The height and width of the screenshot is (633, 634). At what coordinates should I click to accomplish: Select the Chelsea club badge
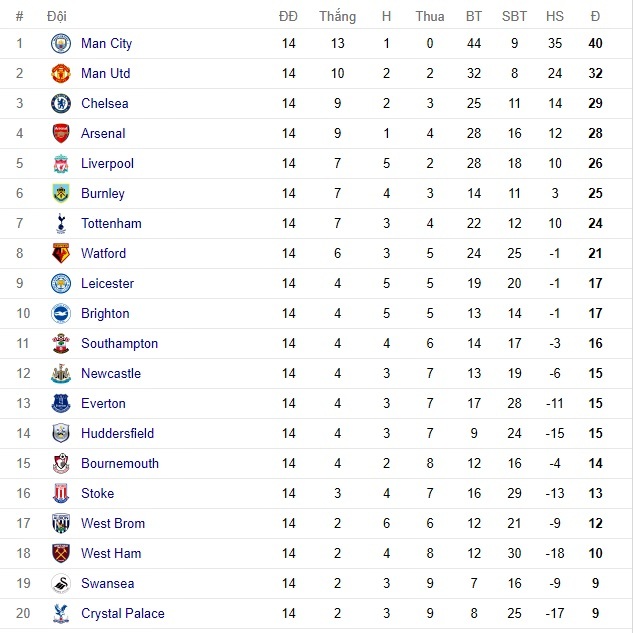[62, 104]
